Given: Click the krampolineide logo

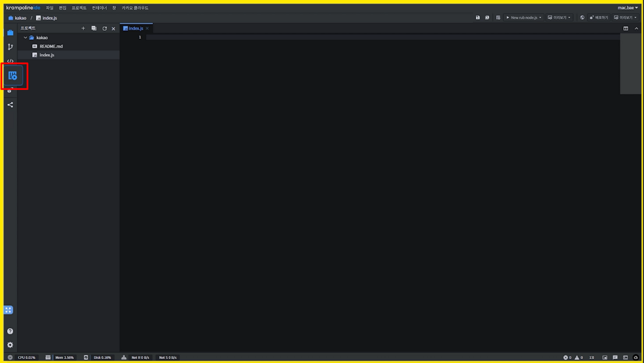Looking at the screenshot, I should tap(23, 8).
